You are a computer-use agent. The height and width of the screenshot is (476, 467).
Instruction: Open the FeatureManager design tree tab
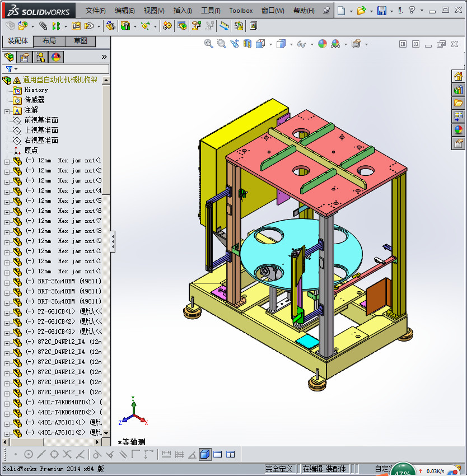pyautogui.click(x=9, y=57)
